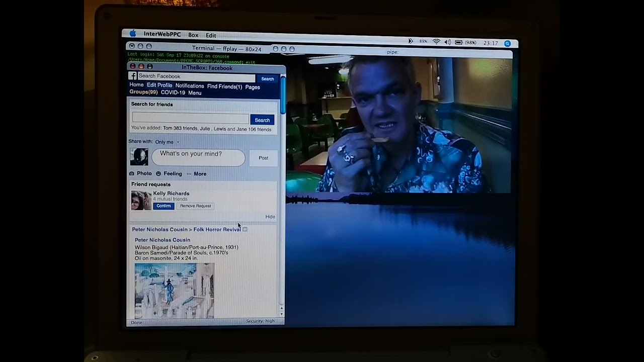Minimize the InTheBox: Facebook window
Viewport: 644px width, 362px height.
click(x=141, y=66)
